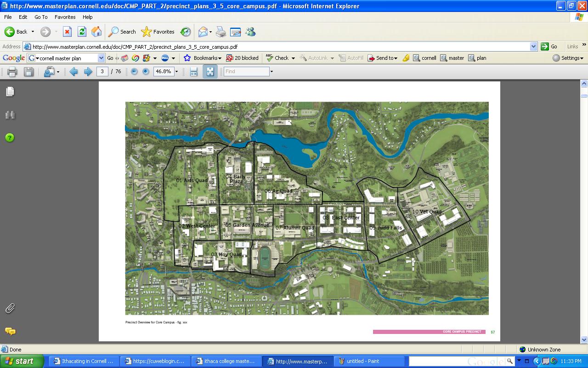This screenshot has height=368, width=588.
Task: Toggle fit width scrolling mode
Action: tap(193, 72)
